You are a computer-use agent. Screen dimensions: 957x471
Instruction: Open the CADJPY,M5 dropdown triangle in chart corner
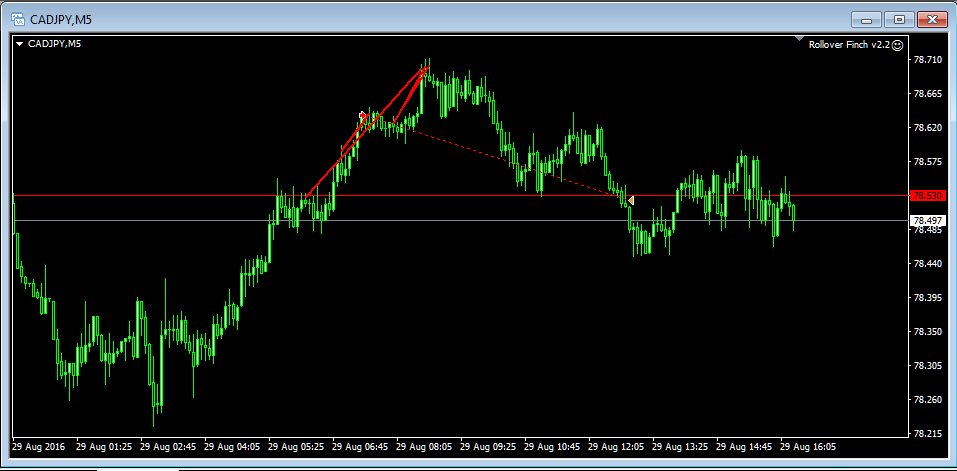(20, 44)
